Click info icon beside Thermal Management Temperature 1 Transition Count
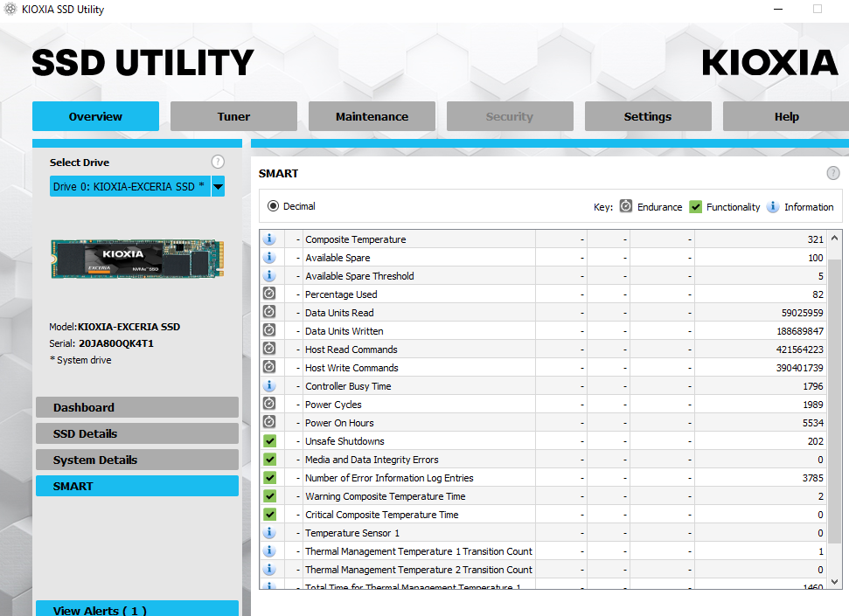The height and width of the screenshot is (616, 849). [269, 551]
